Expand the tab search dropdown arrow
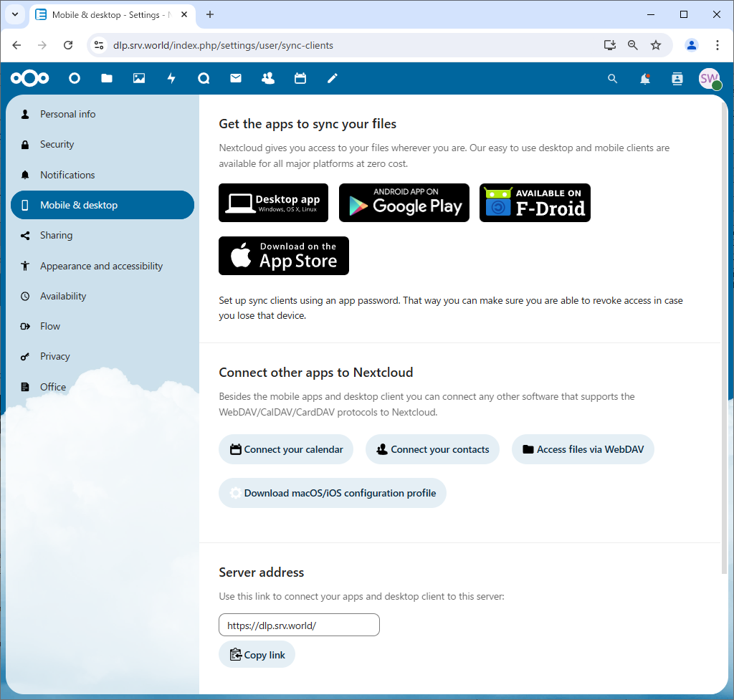This screenshot has width=734, height=700. (x=15, y=14)
